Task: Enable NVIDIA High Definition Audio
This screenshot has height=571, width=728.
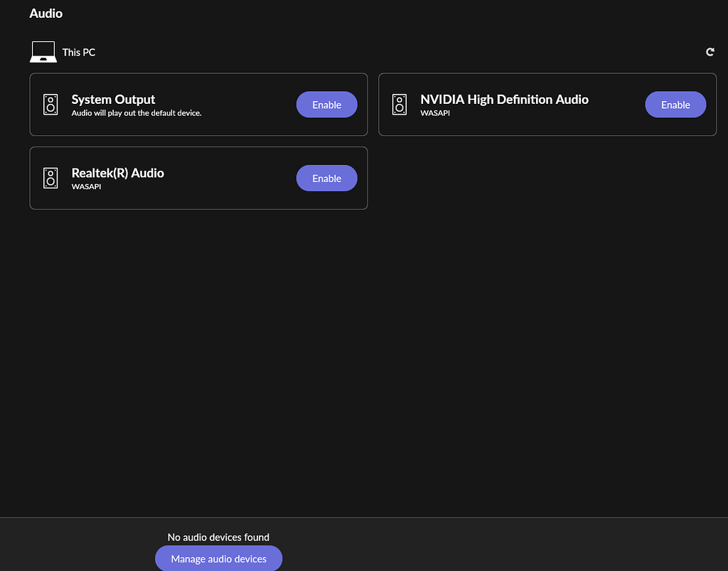Action: [x=675, y=104]
